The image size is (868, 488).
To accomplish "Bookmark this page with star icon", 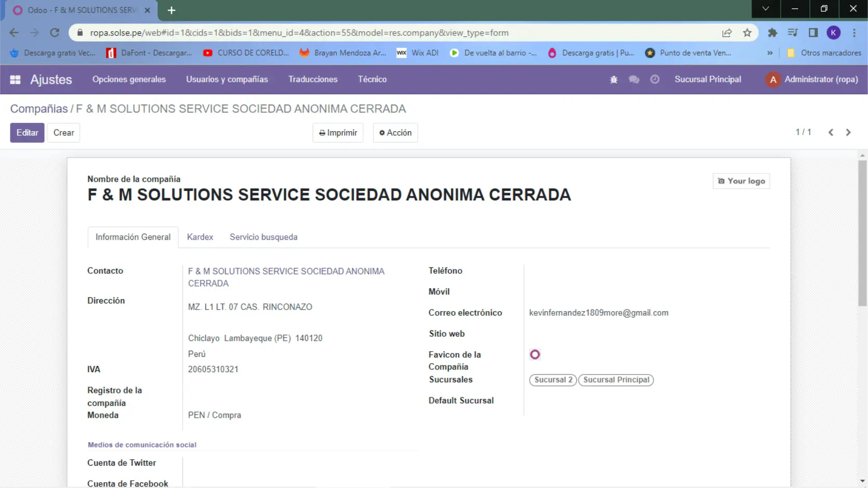I will coord(747,33).
